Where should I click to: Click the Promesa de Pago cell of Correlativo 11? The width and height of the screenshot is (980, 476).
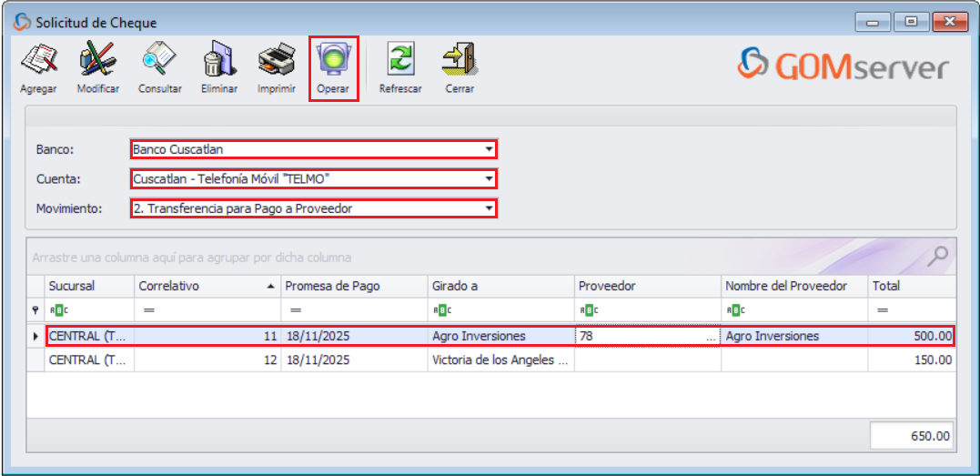(354, 337)
